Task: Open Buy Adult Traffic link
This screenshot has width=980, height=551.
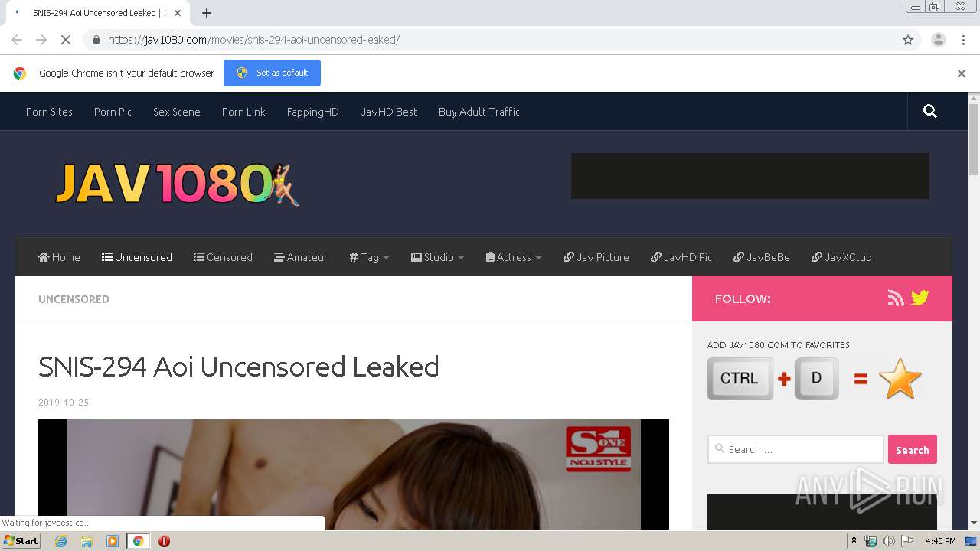Action: (479, 112)
